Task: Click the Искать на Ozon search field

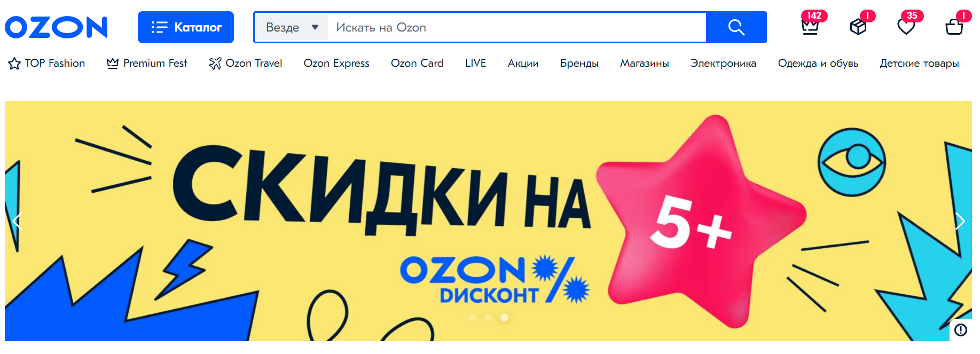Action: (516, 27)
